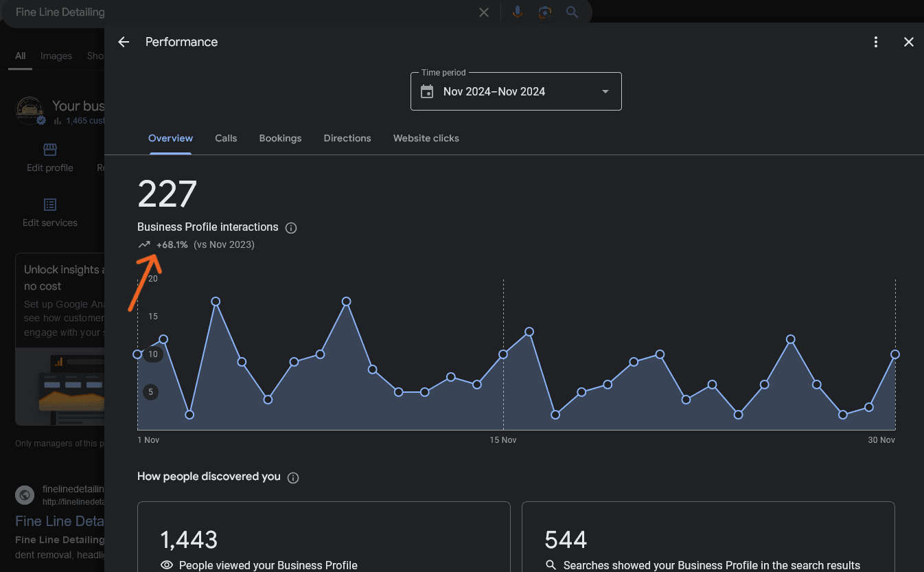The height and width of the screenshot is (572, 924).
Task: Click the (vs Nov 2023) comparison text
Action: pyautogui.click(x=224, y=244)
